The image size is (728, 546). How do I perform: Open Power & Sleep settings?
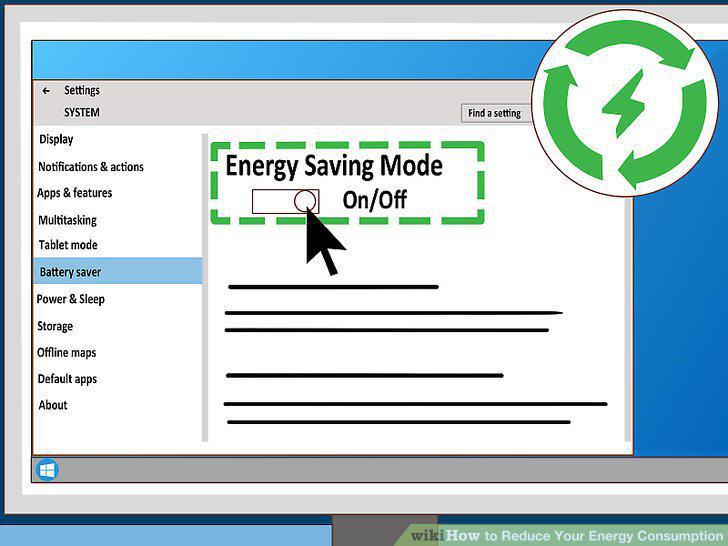(x=71, y=299)
